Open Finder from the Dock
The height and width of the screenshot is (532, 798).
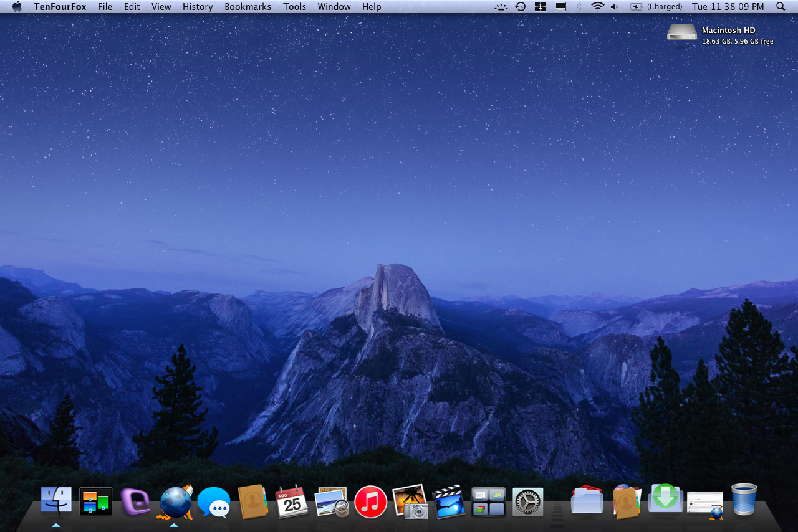click(x=56, y=501)
